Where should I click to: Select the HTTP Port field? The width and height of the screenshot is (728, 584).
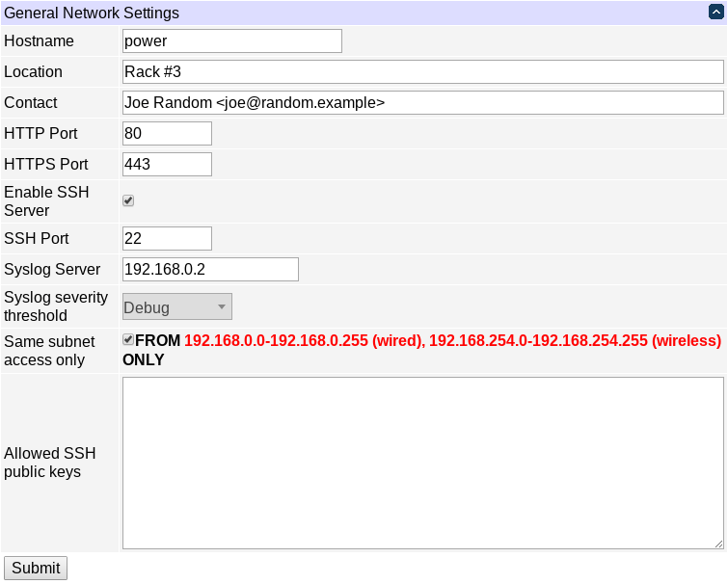tap(167, 133)
